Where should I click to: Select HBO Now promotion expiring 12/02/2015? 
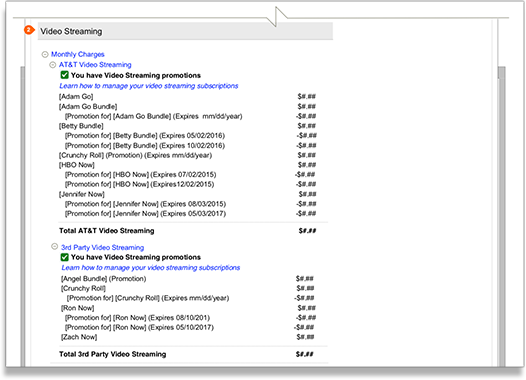point(190,184)
